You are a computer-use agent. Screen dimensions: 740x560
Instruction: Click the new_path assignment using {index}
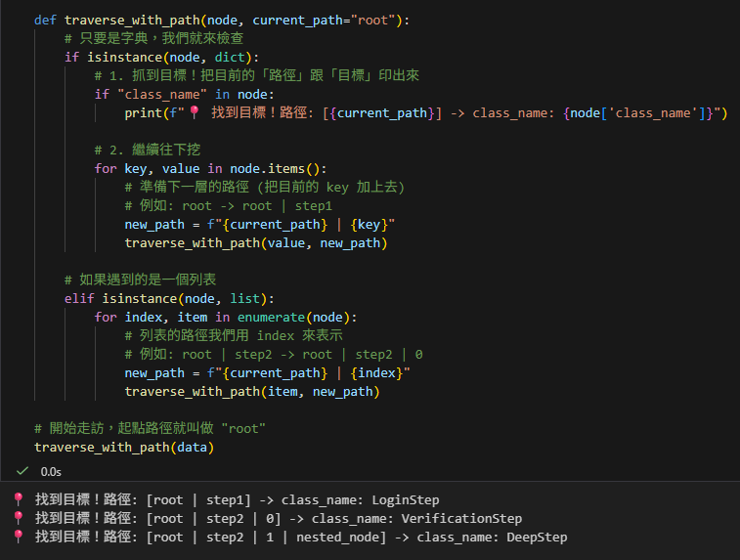pyautogui.click(x=267, y=372)
